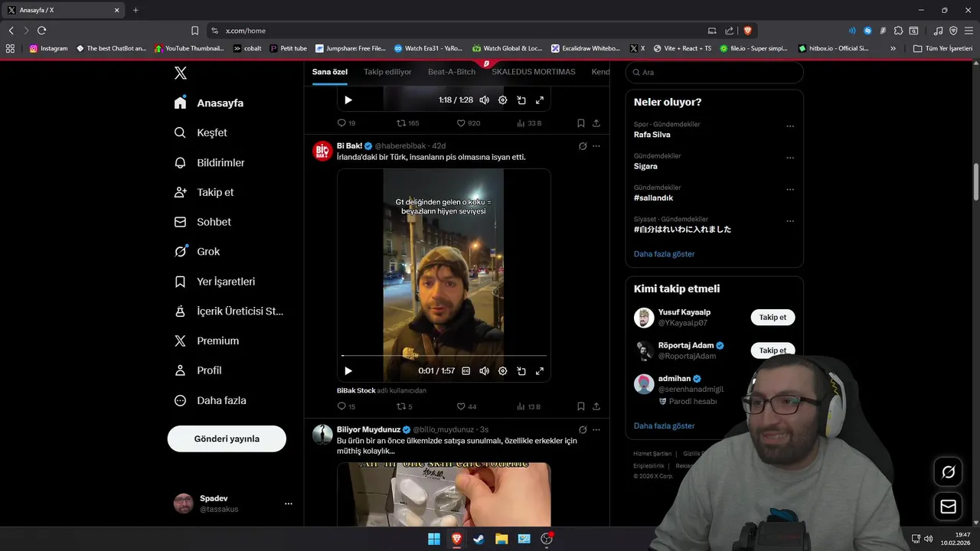This screenshot has width=980, height=551.
Task: Open the Anasayfa home link in sidebar
Action: 209,103
